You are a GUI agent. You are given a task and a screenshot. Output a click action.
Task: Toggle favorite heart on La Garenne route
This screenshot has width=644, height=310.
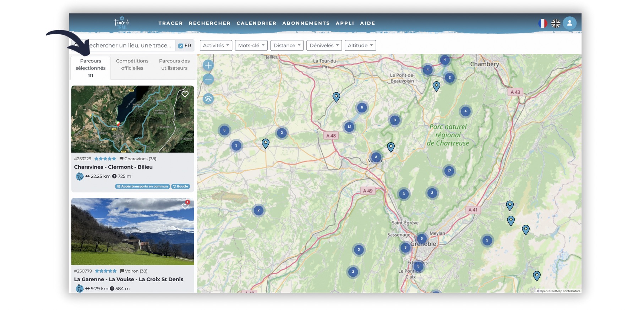pos(185,206)
